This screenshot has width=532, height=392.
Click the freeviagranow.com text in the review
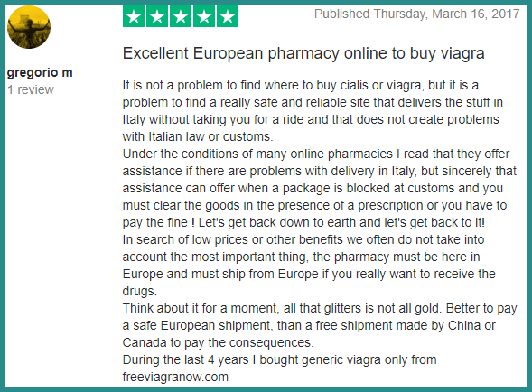(x=175, y=377)
